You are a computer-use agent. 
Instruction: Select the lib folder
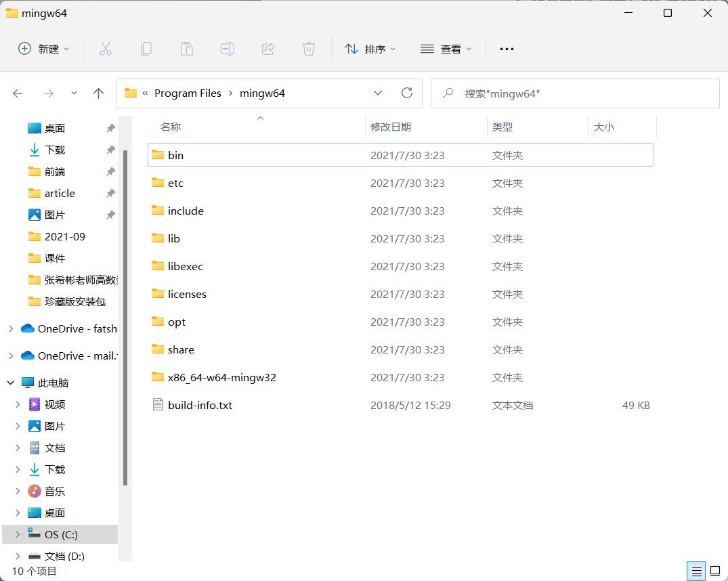[x=400, y=238]
